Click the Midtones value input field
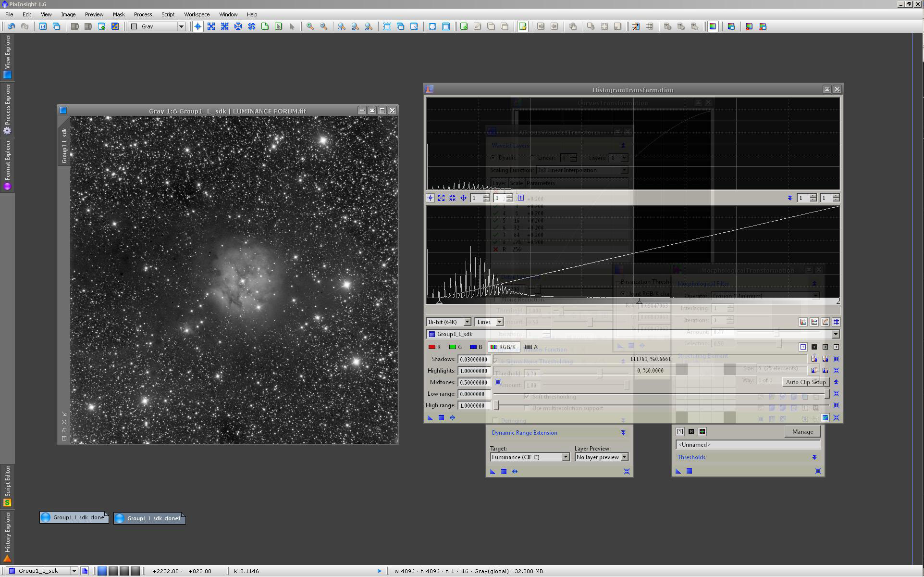 click(474, 382)
